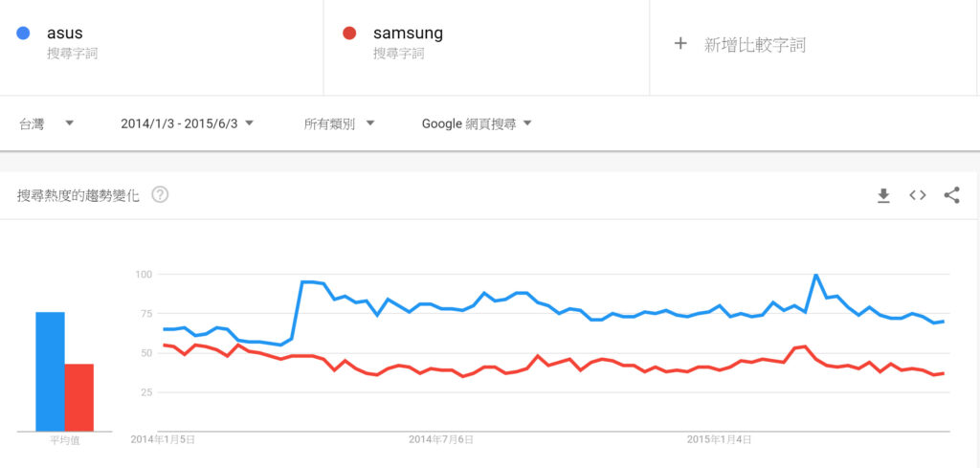Click the 2014年7月6日 date label on axis
Viewport: 980px width, 468px height.
[x=440, y=440]
